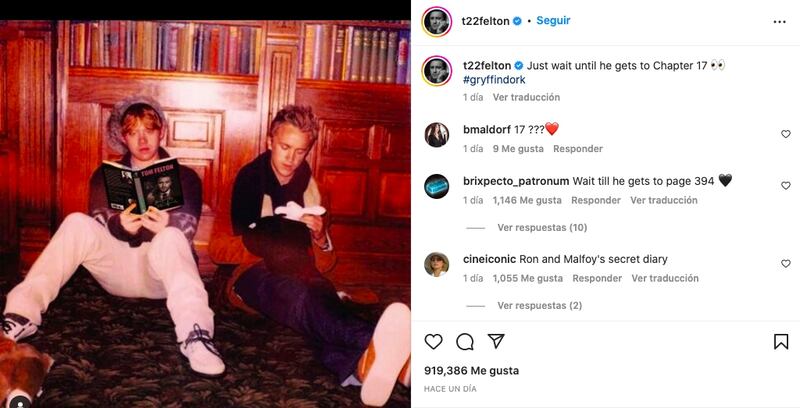Like bmaldorf's comment
This screenshot has height=408, width=800.
786,134
